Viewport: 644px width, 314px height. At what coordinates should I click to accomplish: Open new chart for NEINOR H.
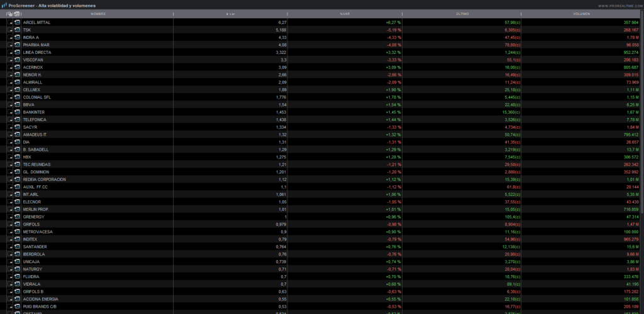(17, 75)
